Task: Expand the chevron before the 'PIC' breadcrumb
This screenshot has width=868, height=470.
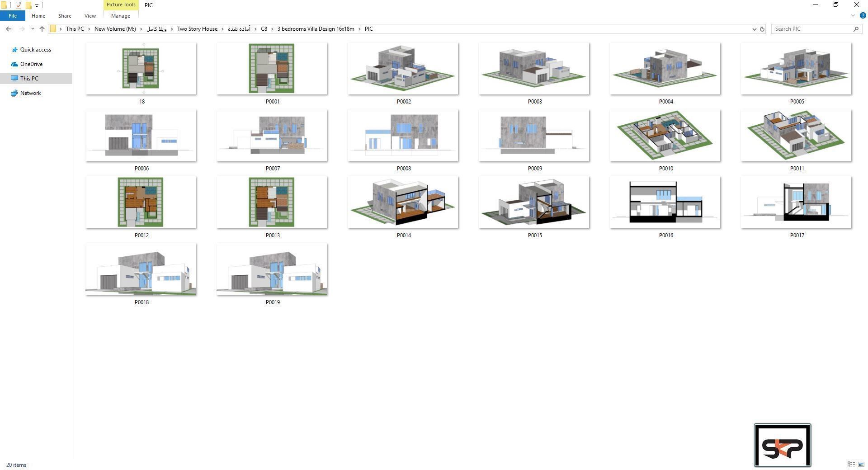Action: (x=360, y=29)
